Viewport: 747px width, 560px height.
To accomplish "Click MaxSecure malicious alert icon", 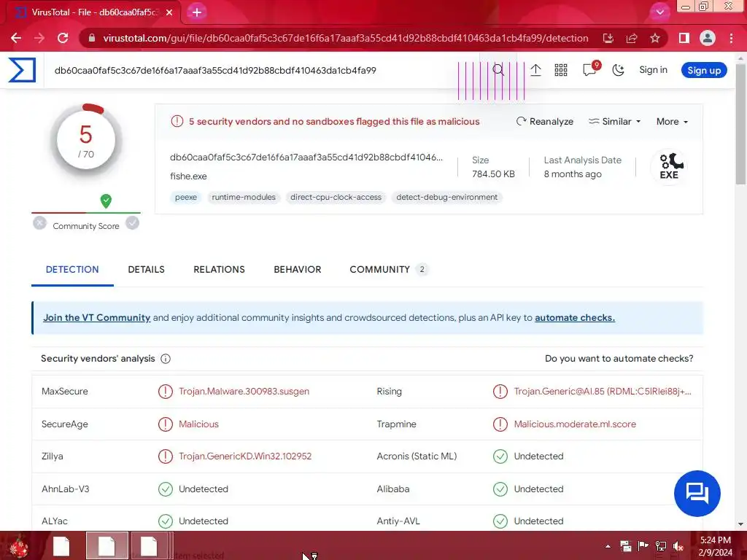I will click(x=166, y=392).
